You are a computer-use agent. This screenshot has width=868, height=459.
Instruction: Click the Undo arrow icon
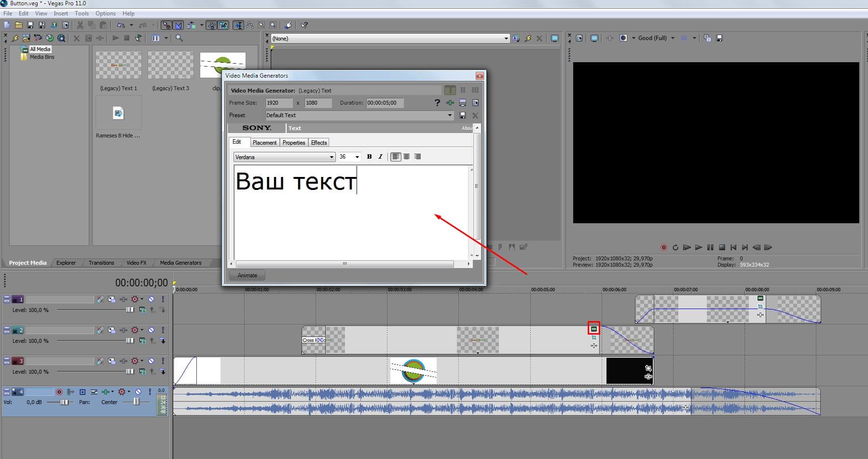[121, 25]
